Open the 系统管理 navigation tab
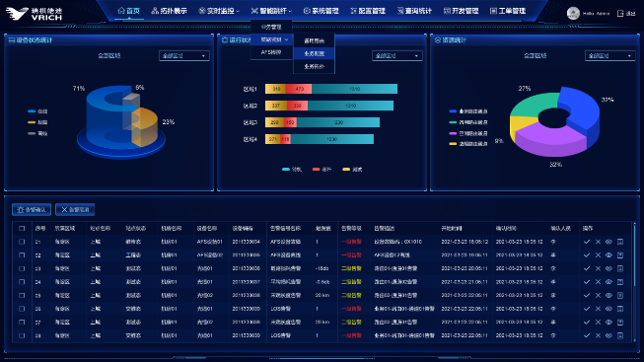 coord(321,11)
